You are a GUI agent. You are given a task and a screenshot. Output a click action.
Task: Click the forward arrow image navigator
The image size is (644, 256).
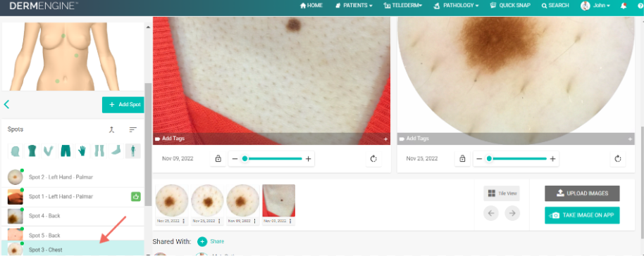[x=512, y=213]
